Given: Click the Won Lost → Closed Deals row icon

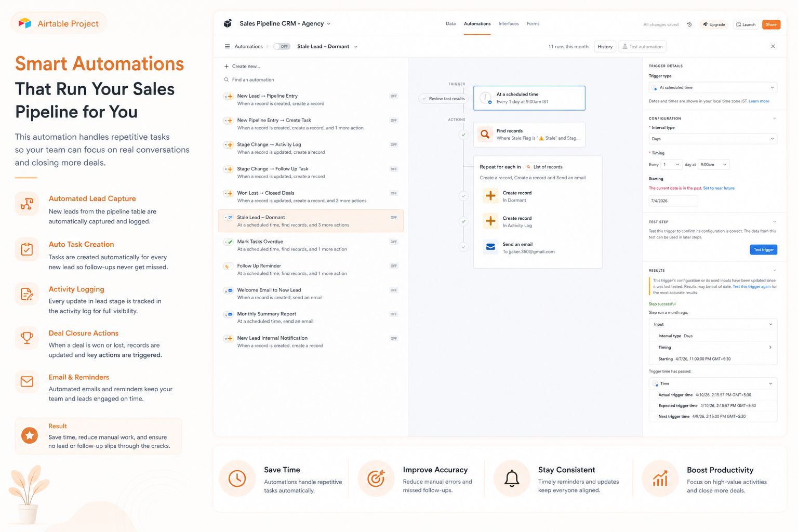Looking at the screenshot, I should pos(229,193).
